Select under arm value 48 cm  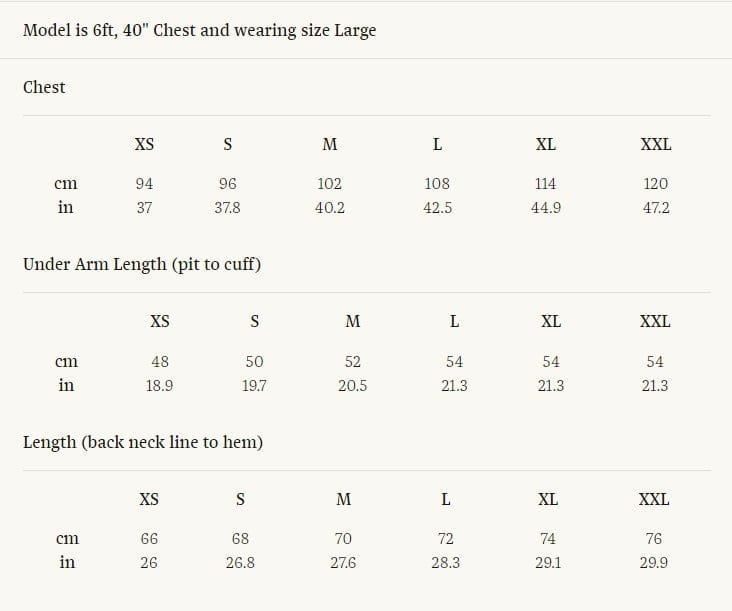point(160,361)
